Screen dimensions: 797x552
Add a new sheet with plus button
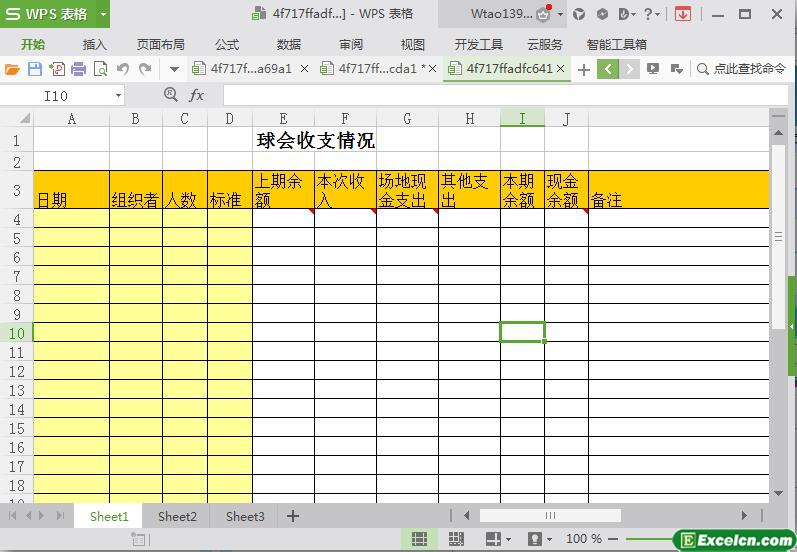pyautogui.click(x=293, y=516)
